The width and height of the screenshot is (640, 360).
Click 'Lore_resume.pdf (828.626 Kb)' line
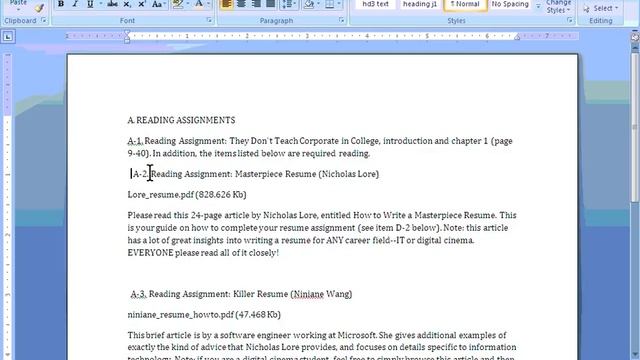click(187, 195)
